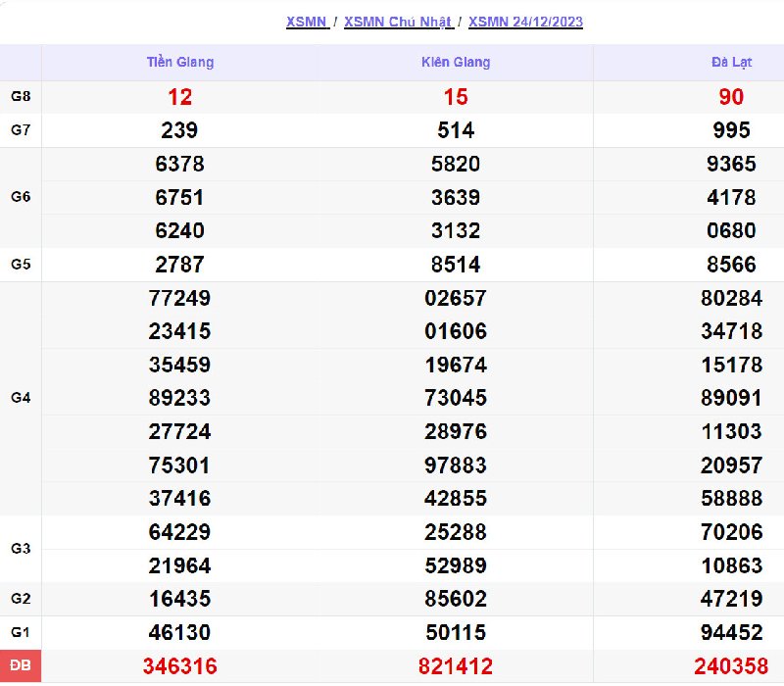This screenshot has height=686, width=784.
Task: Select the ĐB special prize row label
Action: (21, 666)
